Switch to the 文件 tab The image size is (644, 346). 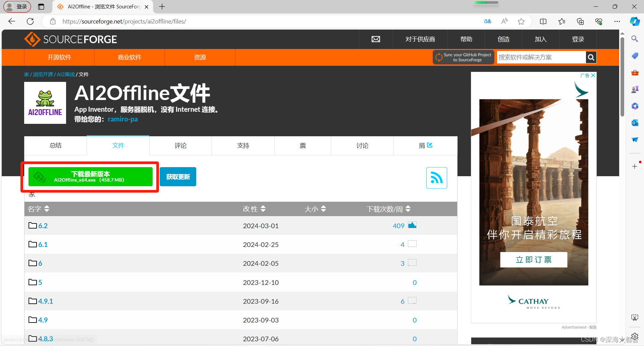[x=118, y=145]
